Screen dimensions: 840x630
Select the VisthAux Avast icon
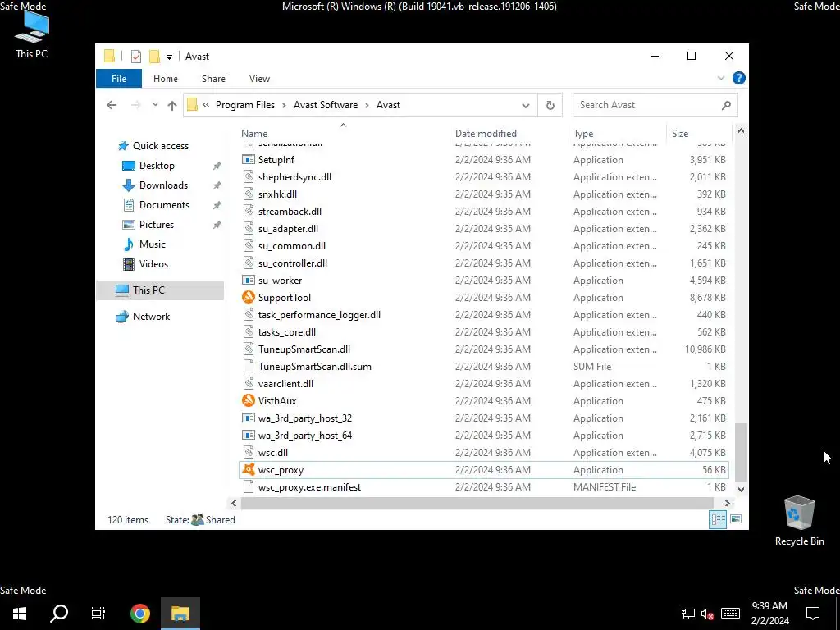point(248,400)
